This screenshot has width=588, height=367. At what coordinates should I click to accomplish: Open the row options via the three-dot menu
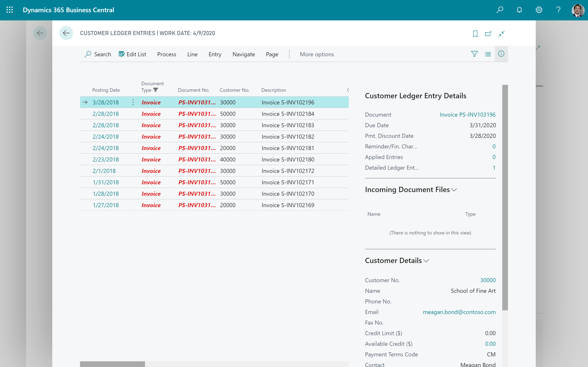[x=133, y=102]
